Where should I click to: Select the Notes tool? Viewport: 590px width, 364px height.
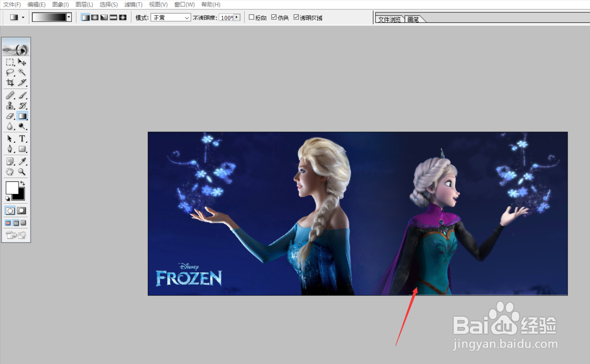[x=10, y=161]
